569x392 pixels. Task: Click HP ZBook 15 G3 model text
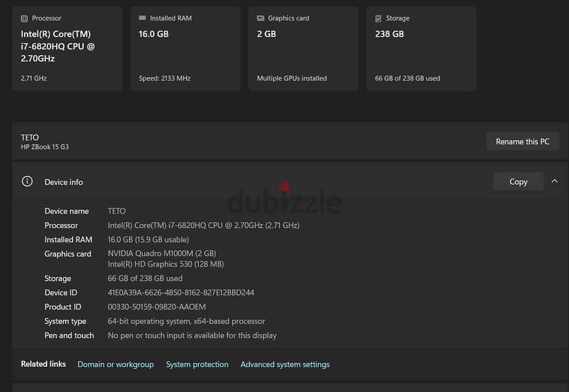[44, 147]
